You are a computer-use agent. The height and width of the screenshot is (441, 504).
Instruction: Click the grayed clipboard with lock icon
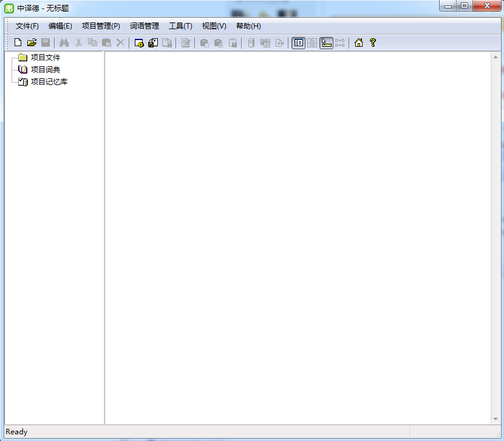click(233, 43)
